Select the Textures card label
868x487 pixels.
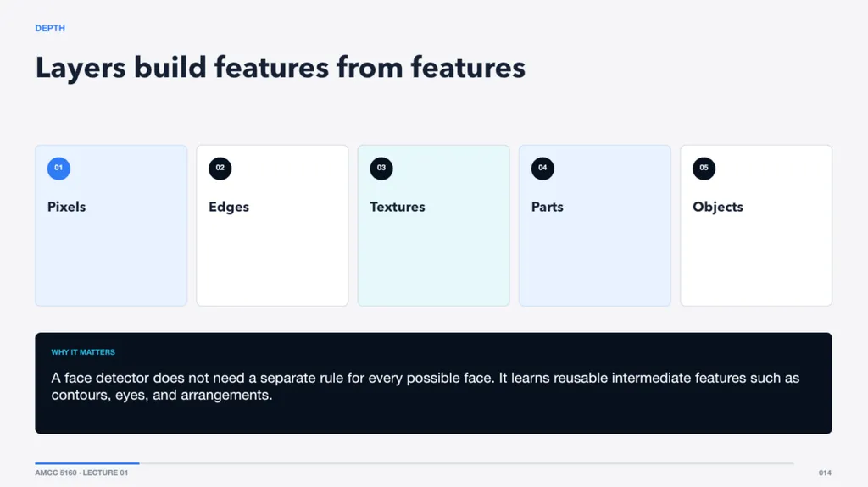click(x=398, y=207)
